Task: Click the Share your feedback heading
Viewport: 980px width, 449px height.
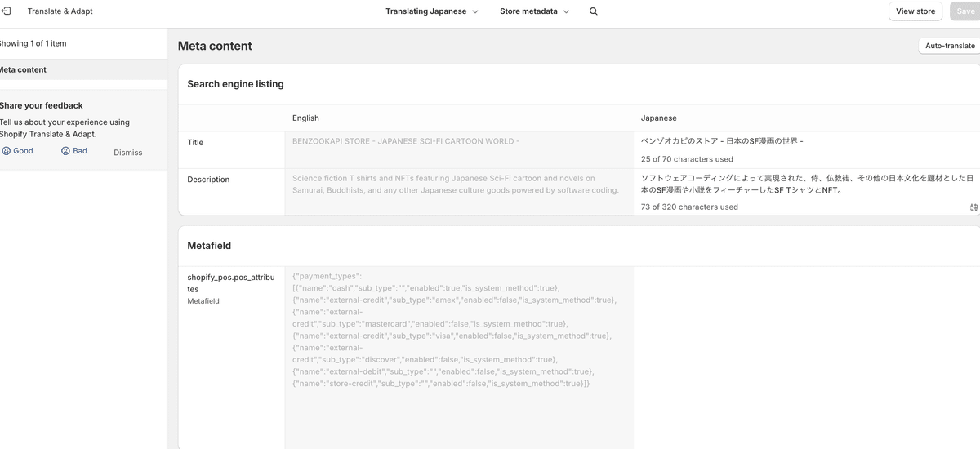Action: (x=42, y=105)
